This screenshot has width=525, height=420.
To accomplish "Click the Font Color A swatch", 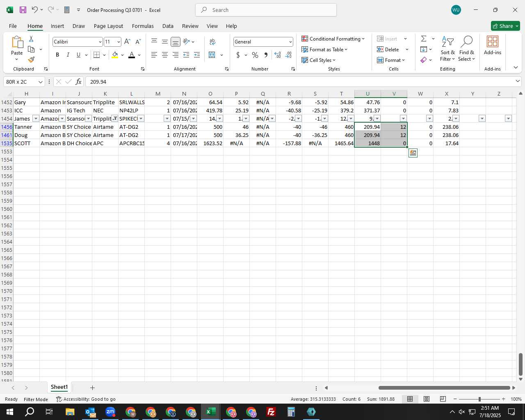I will pos(132,55).
